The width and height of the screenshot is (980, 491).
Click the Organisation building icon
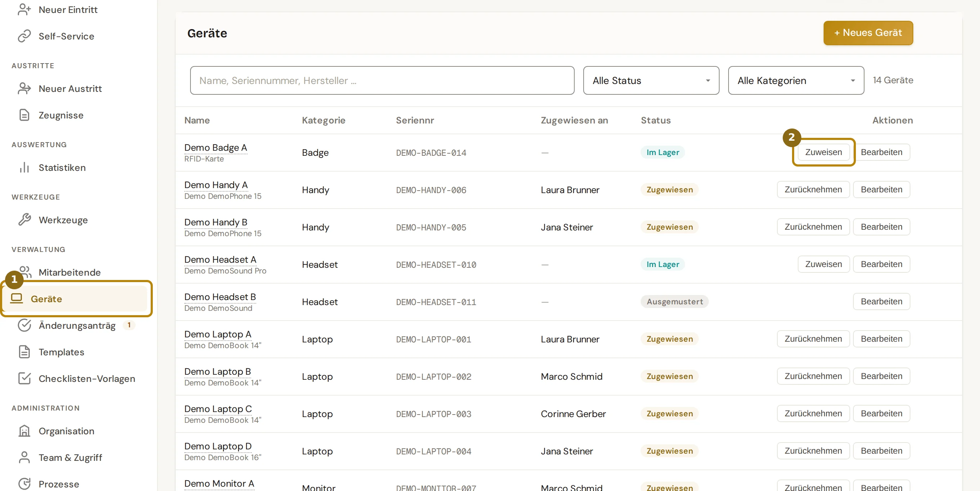coord(24,431)
